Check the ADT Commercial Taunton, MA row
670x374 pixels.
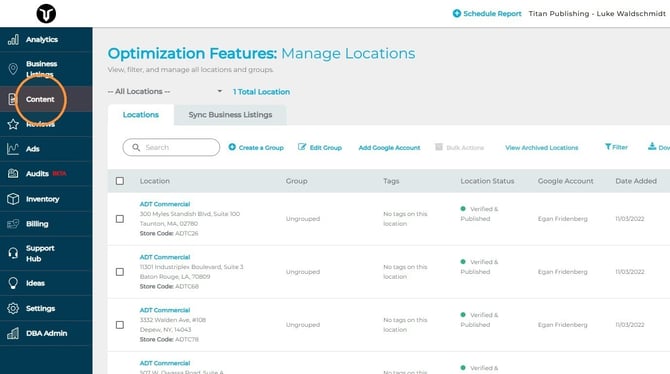click(x=120, y=219)
